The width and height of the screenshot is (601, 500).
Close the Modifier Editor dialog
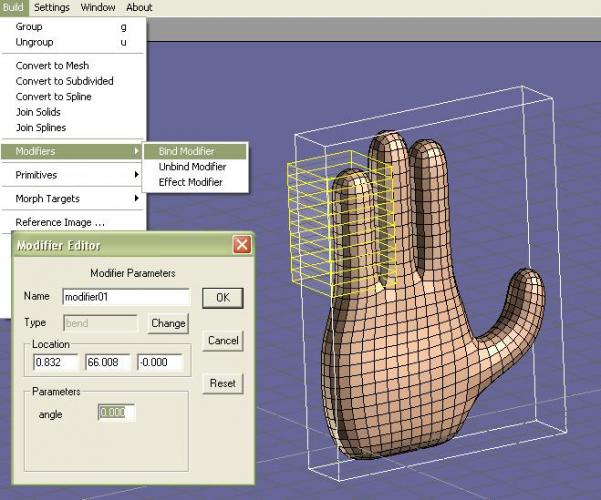[241, 245]
